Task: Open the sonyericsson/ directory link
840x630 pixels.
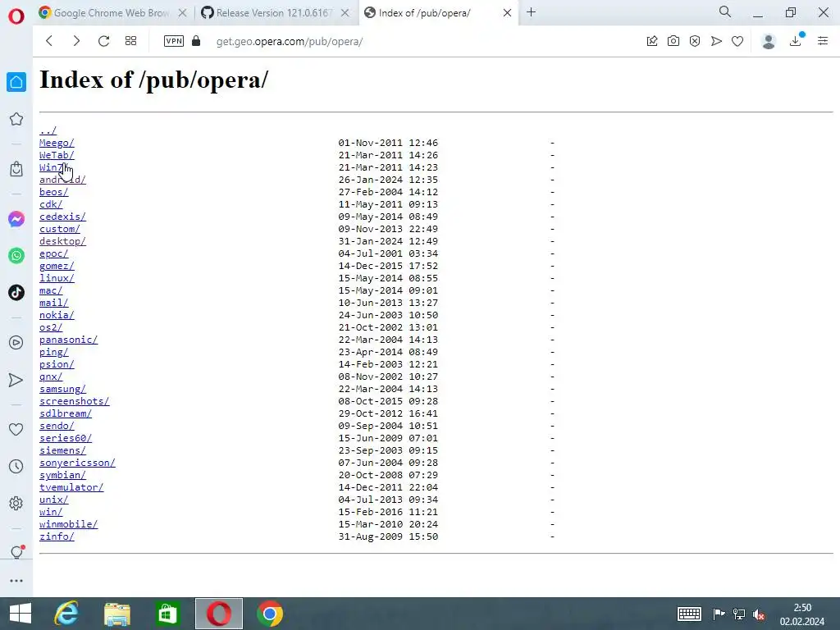Action: click(77, 463)
